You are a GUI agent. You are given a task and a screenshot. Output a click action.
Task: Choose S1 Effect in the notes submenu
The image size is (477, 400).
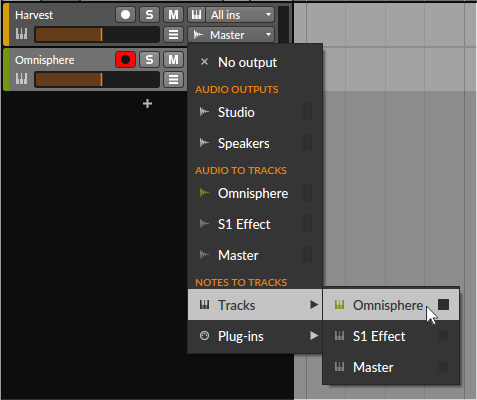point(391,336)
